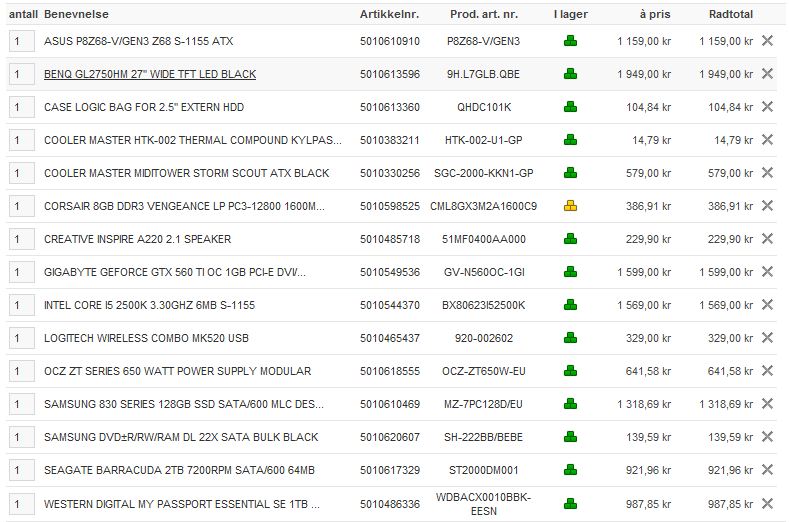Select article number 5010549536
This screenshot has width=789, height=522.
point(390,272)
